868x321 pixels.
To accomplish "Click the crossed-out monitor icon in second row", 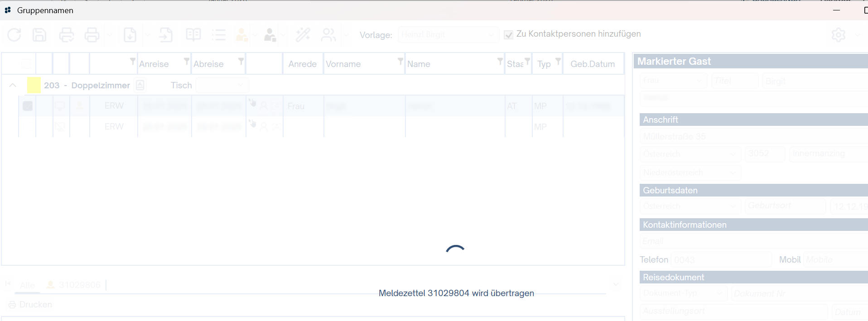I will coord(60,127).
